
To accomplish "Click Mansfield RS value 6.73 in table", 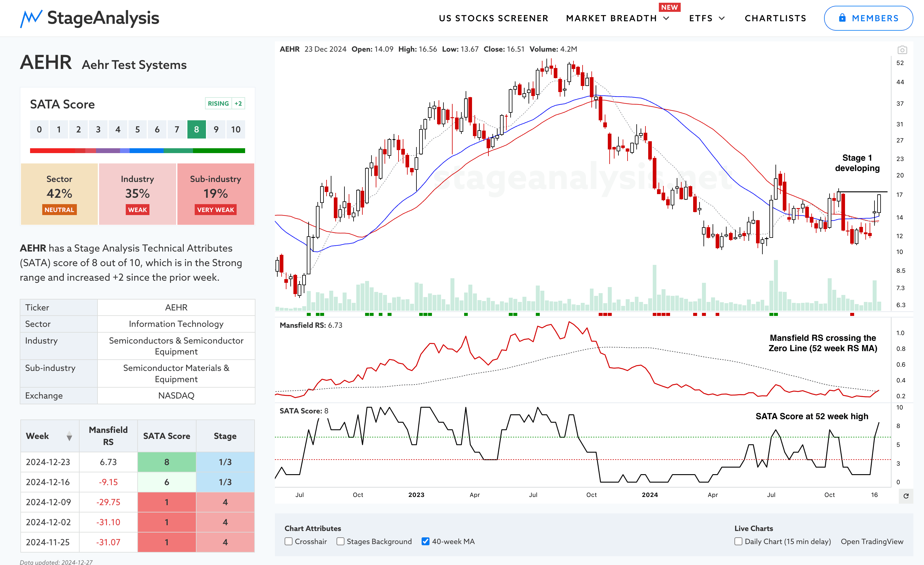I will 108,462.
